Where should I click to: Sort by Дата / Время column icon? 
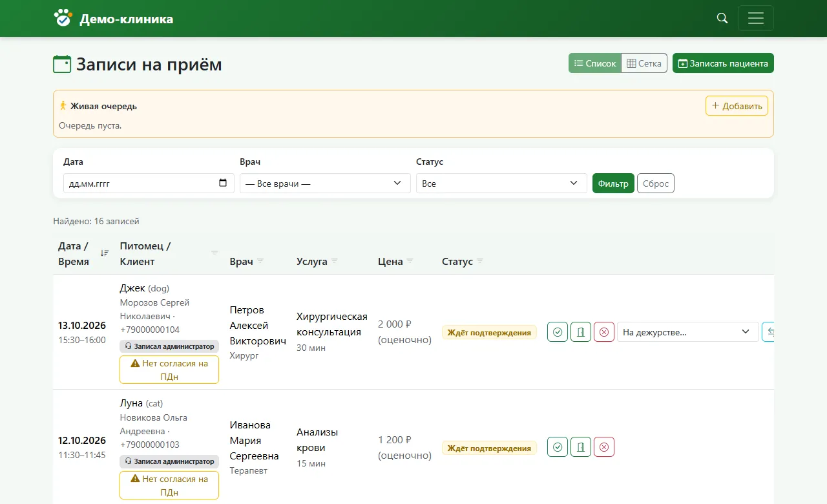105,253
